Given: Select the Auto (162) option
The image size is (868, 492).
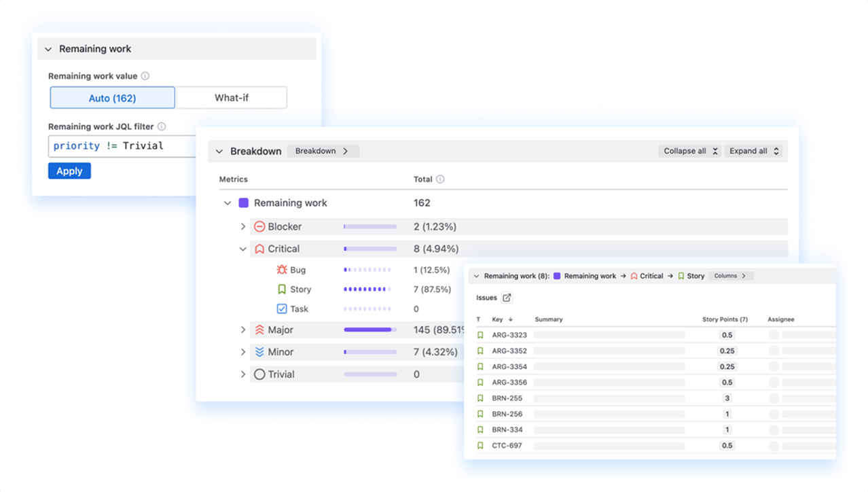Looking at the screenshot, I should point(113,98).
